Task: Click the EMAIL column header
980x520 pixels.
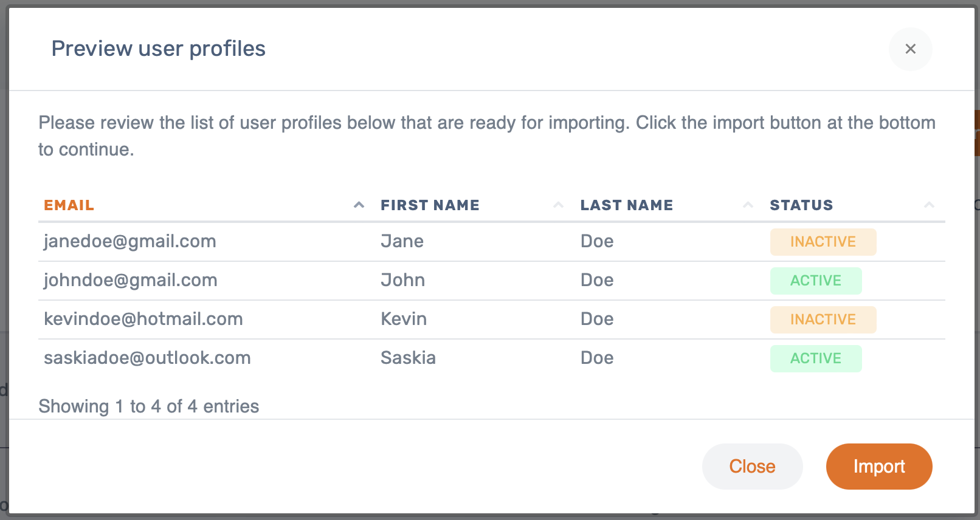Action: pos(69,205)
